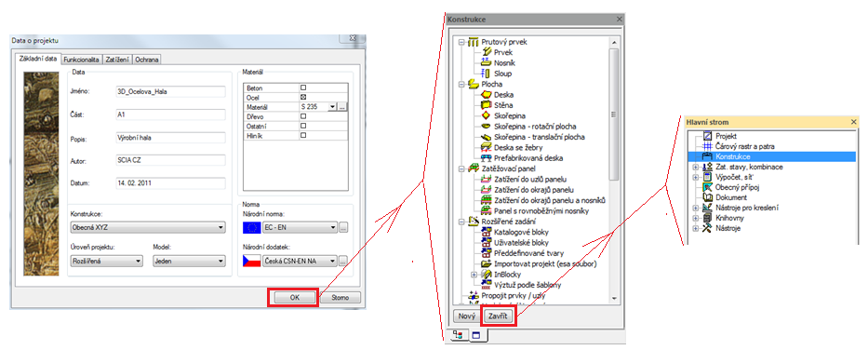The image size is (868, 350).
Task: Select the Skořepina shell icon
Action: tap(487, 115)
